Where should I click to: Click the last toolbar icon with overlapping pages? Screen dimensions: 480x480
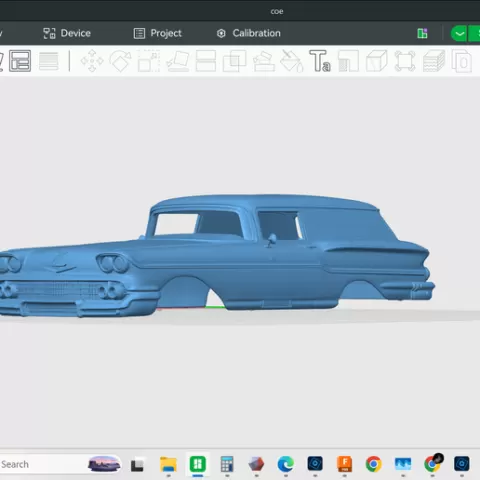coord(462,61)
